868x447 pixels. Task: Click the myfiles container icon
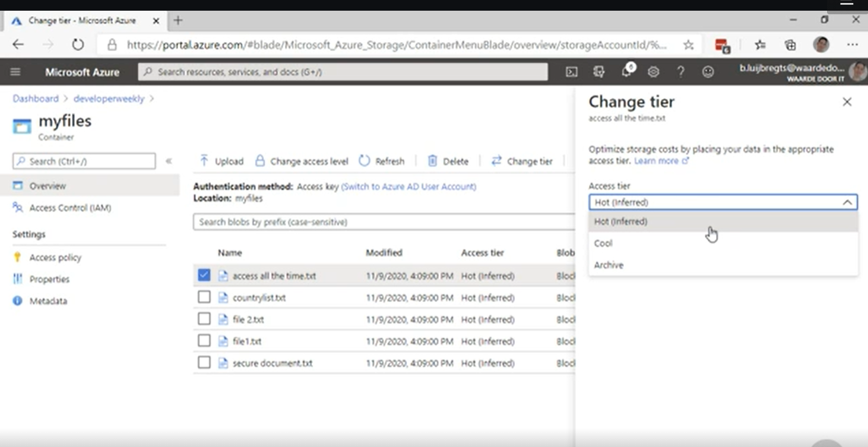point(22,126)
